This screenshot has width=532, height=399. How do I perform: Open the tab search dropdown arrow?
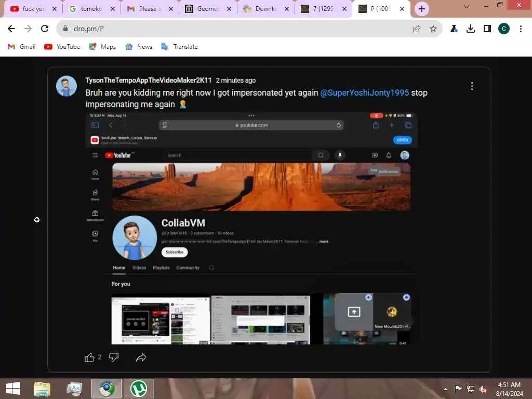pos(467,7)
